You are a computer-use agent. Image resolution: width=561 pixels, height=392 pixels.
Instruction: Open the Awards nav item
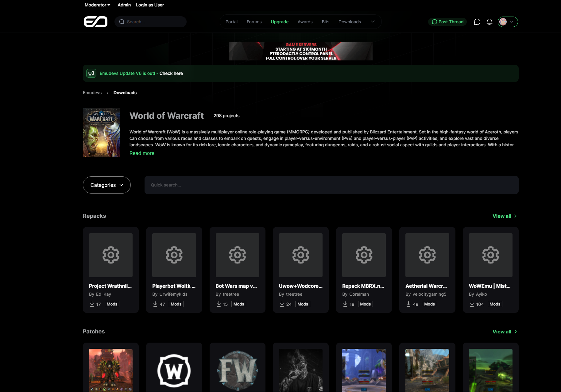pos(305,22)
